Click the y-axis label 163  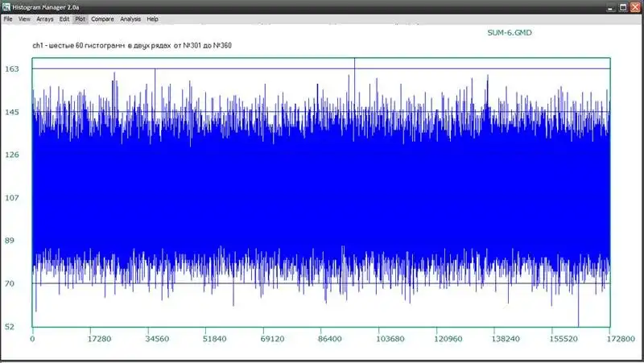(x=11, y=69)
